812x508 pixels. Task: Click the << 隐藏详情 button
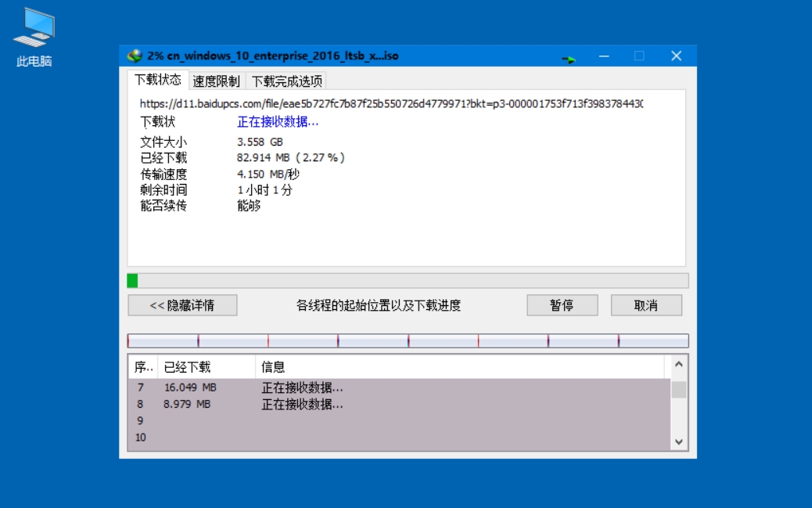[182, 305]
